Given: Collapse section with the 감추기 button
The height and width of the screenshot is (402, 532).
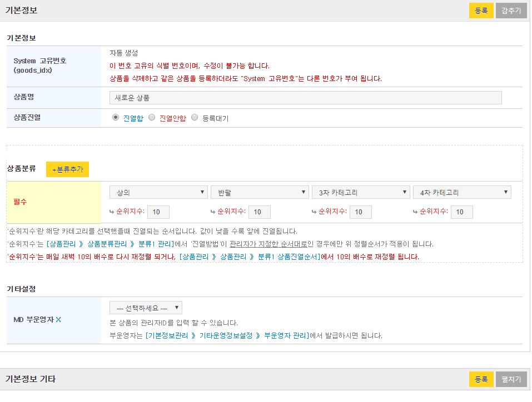Looking at the screenshot, I should tap(511, 11).
